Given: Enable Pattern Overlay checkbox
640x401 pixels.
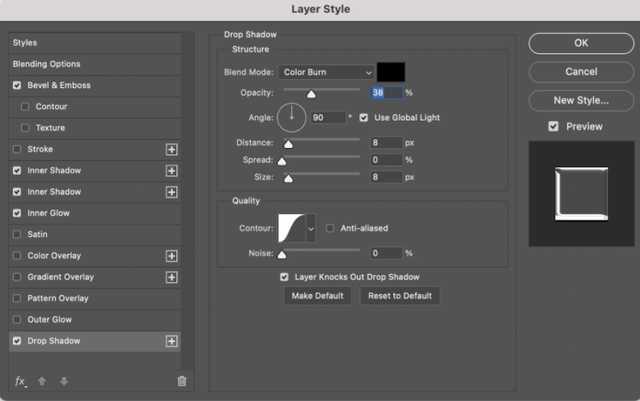Looking at the screenshot, I should pos(17,298).
